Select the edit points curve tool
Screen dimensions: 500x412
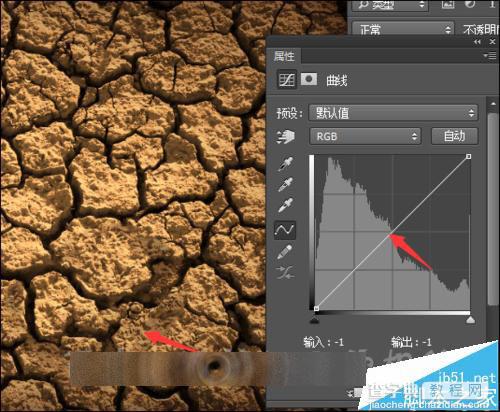pos(285,229)
